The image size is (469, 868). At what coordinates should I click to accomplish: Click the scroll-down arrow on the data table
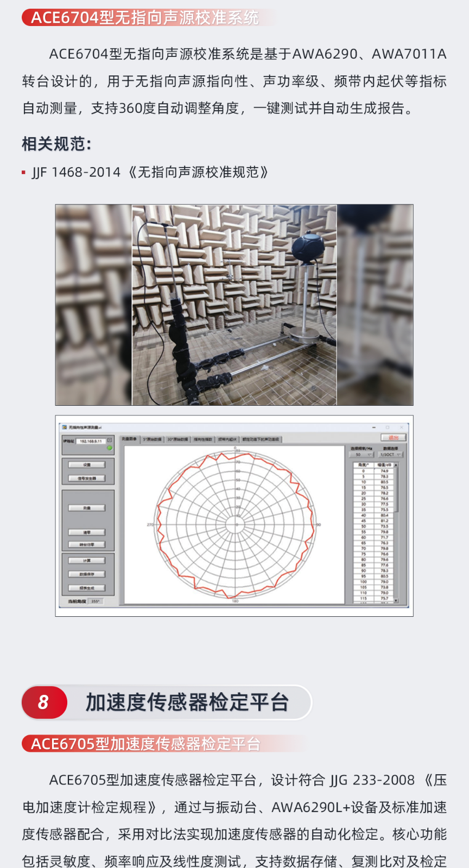pyautogui.click(x=396, y=601)
